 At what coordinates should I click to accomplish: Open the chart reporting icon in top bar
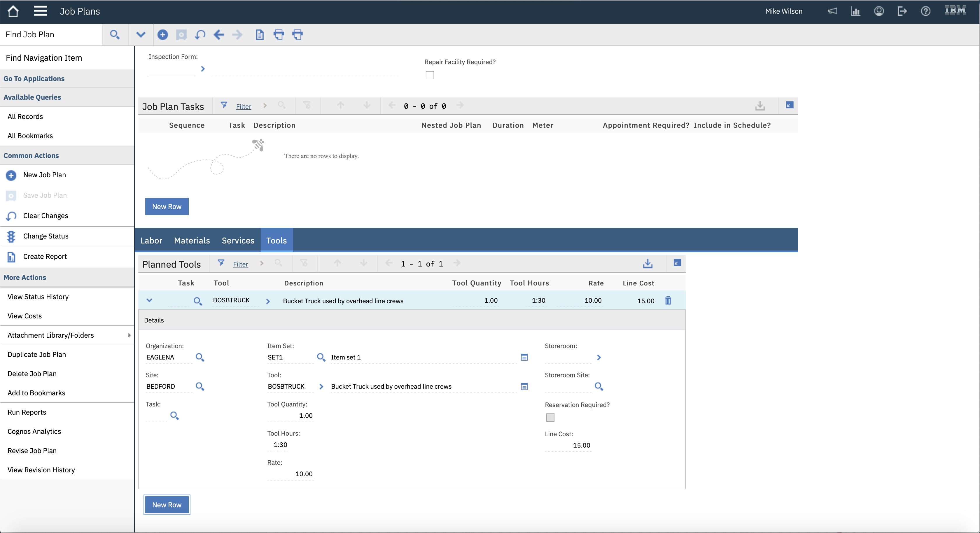[855, 11]
